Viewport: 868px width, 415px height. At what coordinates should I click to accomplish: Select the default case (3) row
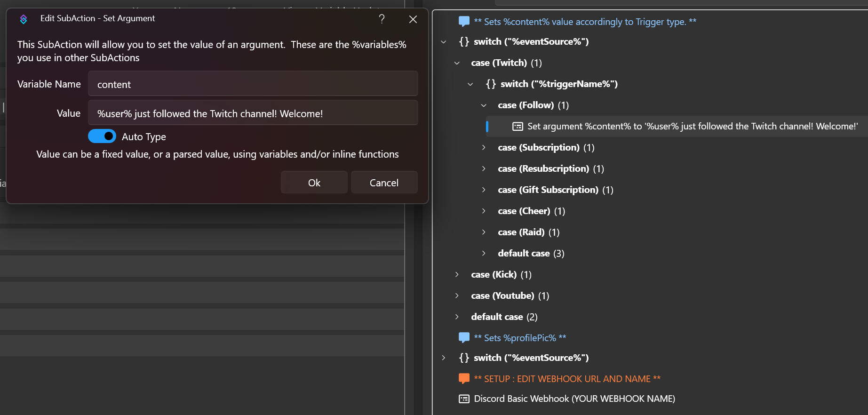pos(531,253)
